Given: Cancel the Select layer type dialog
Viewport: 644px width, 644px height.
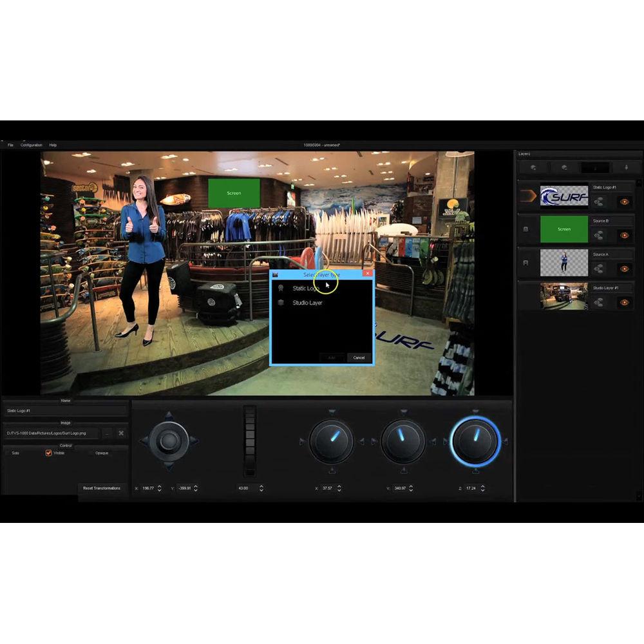Looking at the screenshot, I should coord(359,357).
